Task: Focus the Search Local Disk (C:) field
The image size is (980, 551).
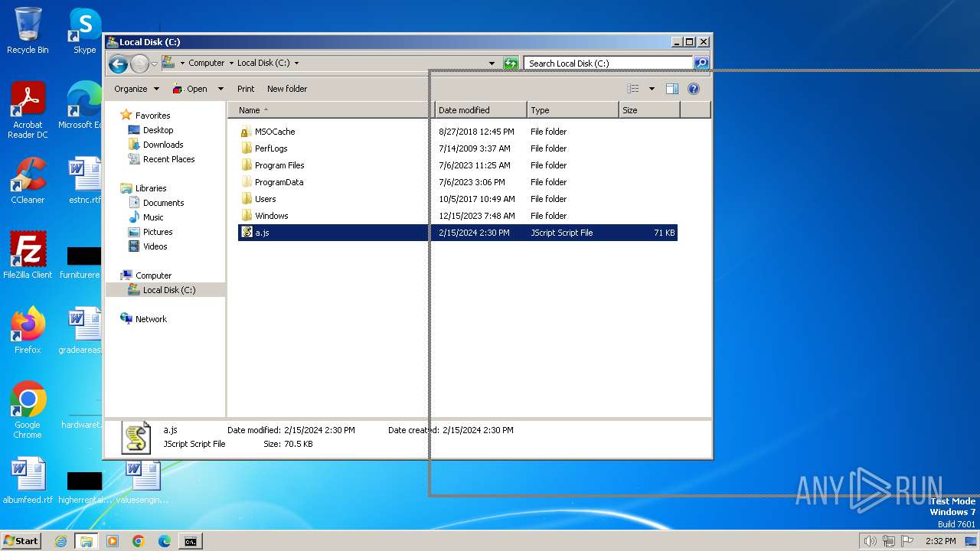Action: [609, 64]
